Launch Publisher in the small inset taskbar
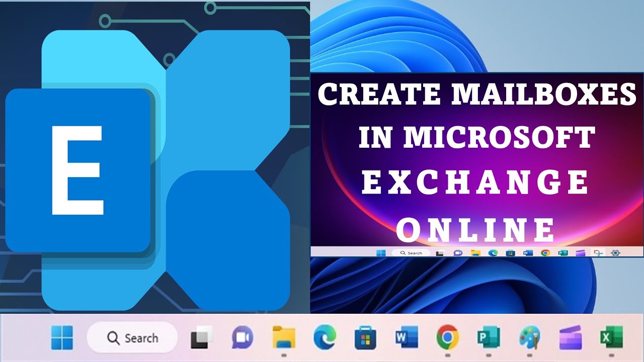The width and height of the screenshot is (644, 362). coord(563,253)
